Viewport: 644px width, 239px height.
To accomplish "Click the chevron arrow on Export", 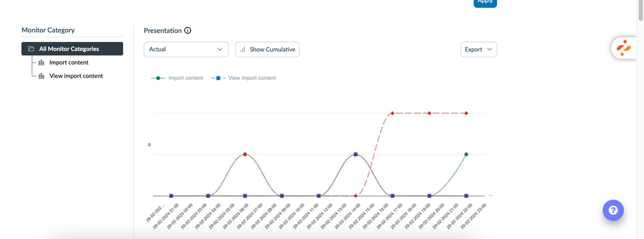I will pos(489,49).
